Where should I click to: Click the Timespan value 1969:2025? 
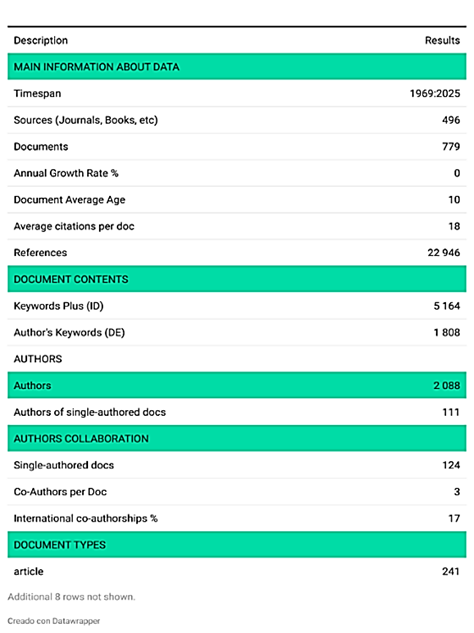coord(435,93)
